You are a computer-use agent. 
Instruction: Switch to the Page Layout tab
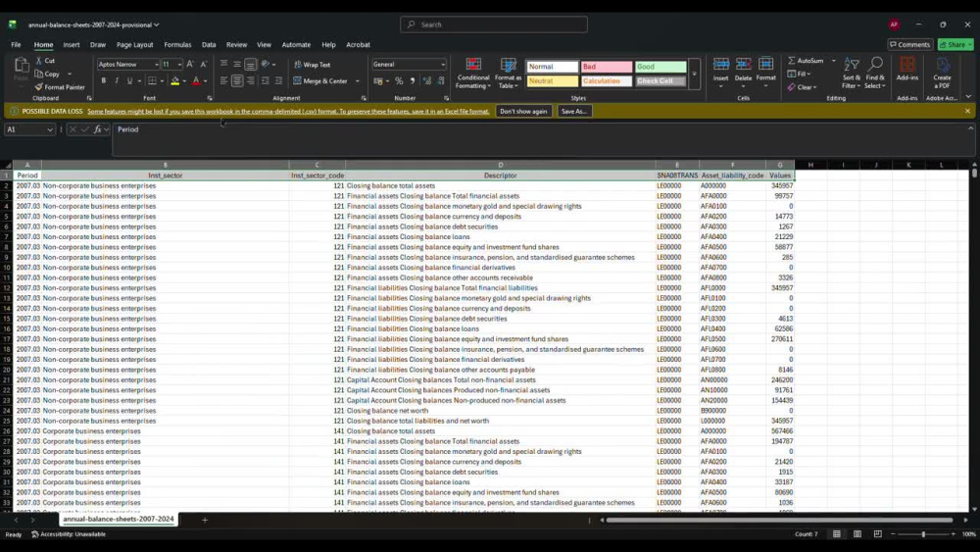pyautogui.click(x=134, y=45)
